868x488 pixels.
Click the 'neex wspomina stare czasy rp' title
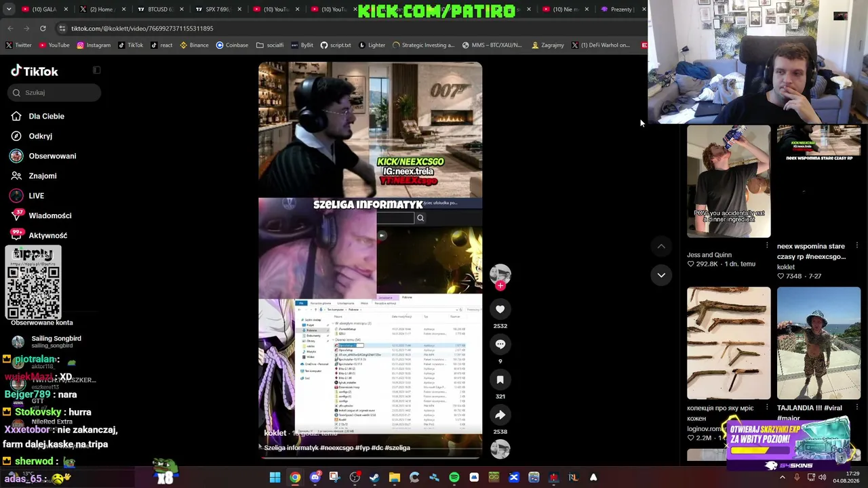[x=811, y=251]
